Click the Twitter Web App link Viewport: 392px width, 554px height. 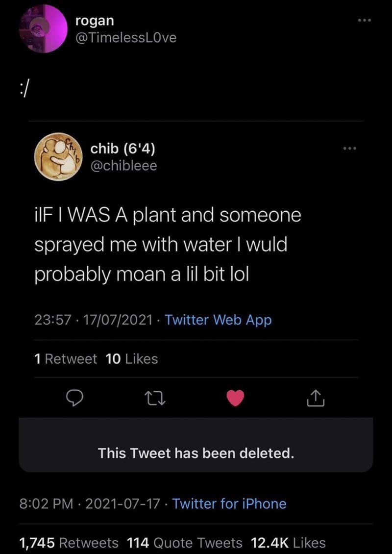[218, 320]
